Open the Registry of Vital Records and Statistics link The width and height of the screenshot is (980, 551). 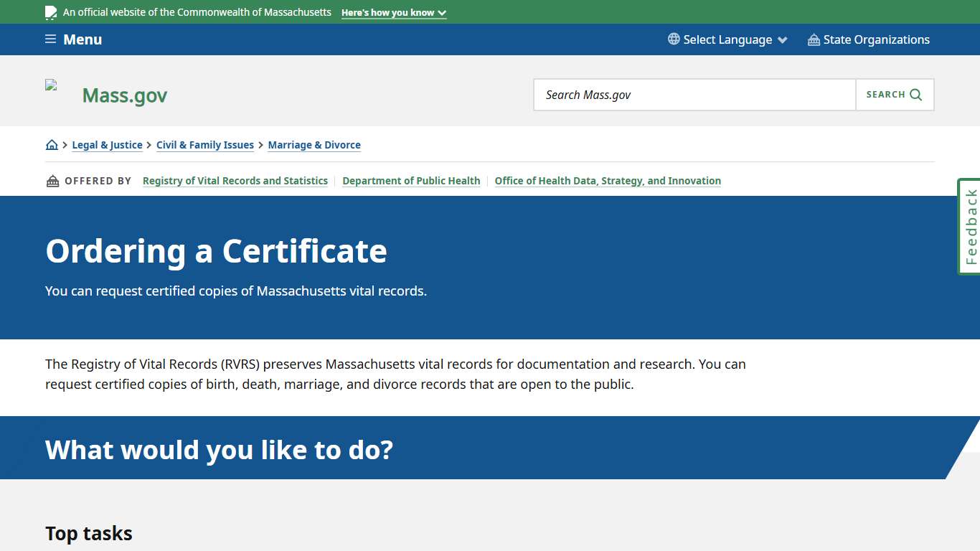coord(235,181)
